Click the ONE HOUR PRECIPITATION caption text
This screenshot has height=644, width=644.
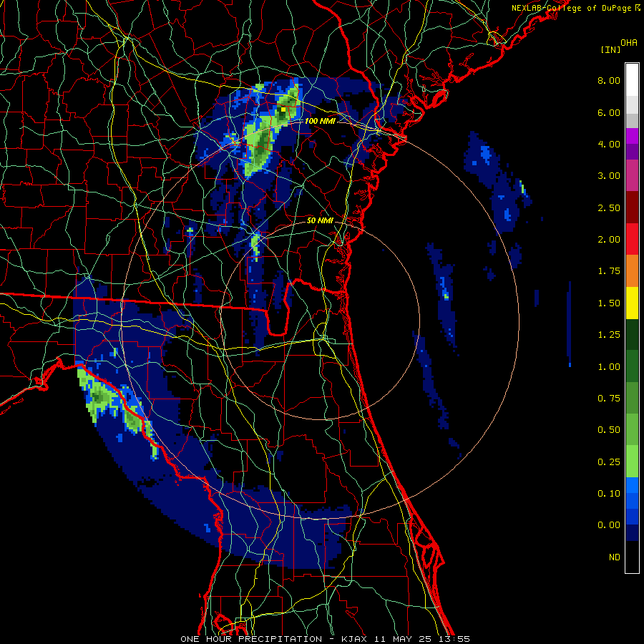click(x=251, y=639)
